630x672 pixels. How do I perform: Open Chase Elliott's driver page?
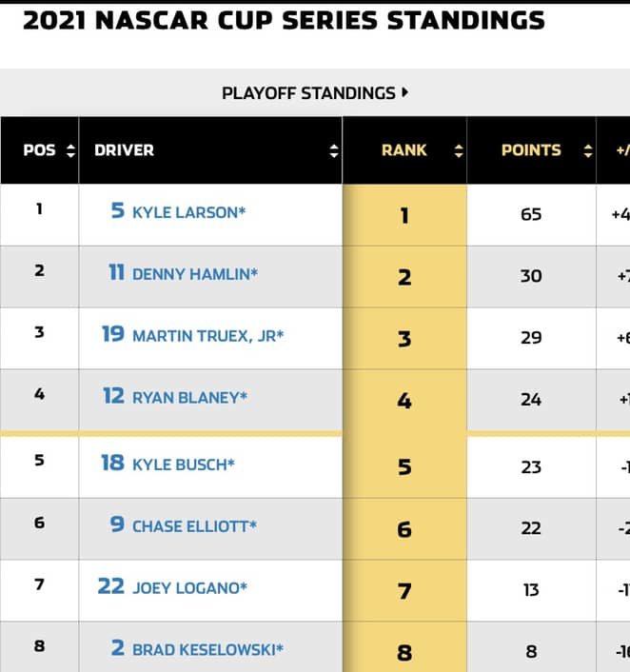pyautogui.click(x=194, y=526)
